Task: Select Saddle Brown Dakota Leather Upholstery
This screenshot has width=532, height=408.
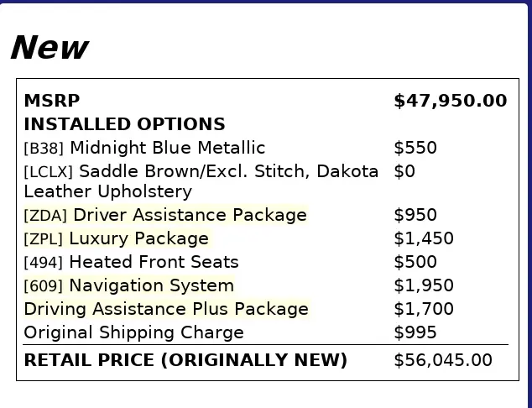Action: (x=201, y=181)
